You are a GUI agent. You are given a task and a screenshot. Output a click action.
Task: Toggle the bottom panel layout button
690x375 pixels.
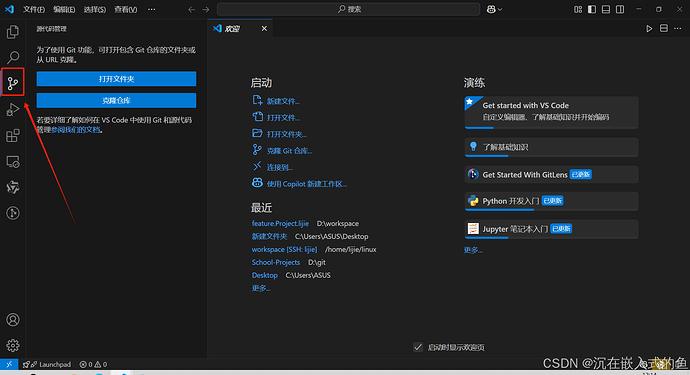click(606, 9)
